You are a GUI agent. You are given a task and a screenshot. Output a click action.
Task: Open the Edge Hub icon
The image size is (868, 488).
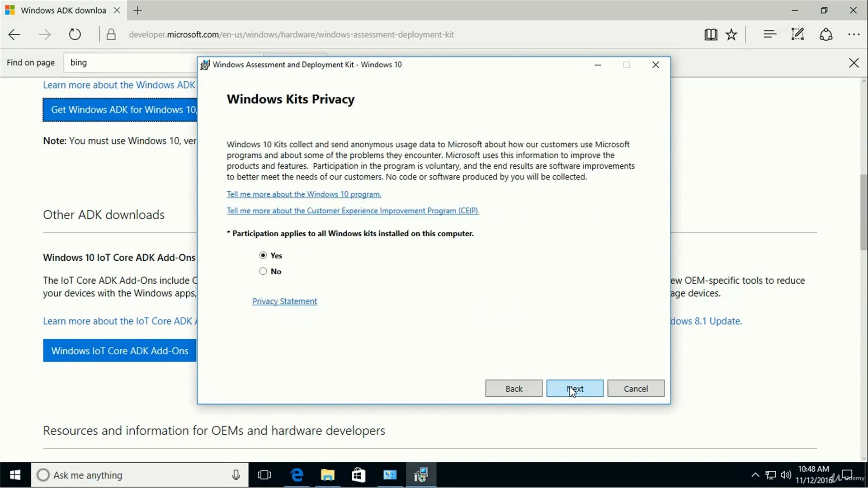tap(769, 34)
